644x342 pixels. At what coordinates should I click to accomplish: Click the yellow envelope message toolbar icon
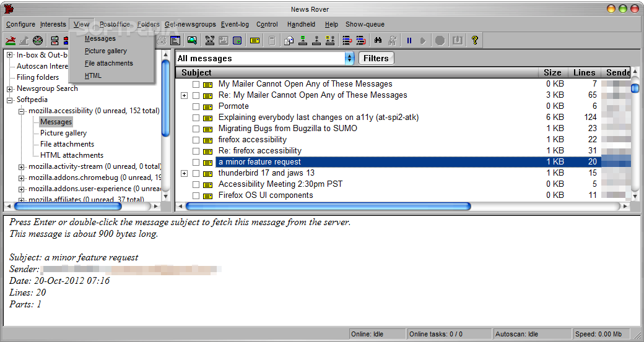point(255,40)
